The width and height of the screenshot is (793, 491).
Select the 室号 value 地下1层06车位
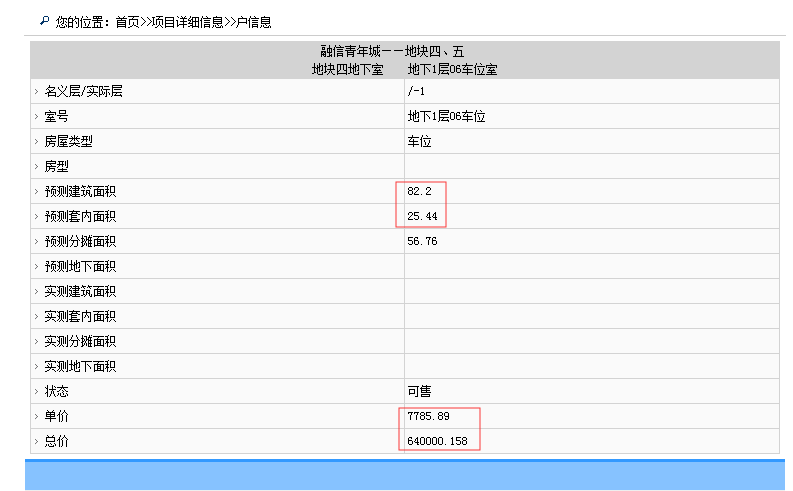click(x=447, y=116)
